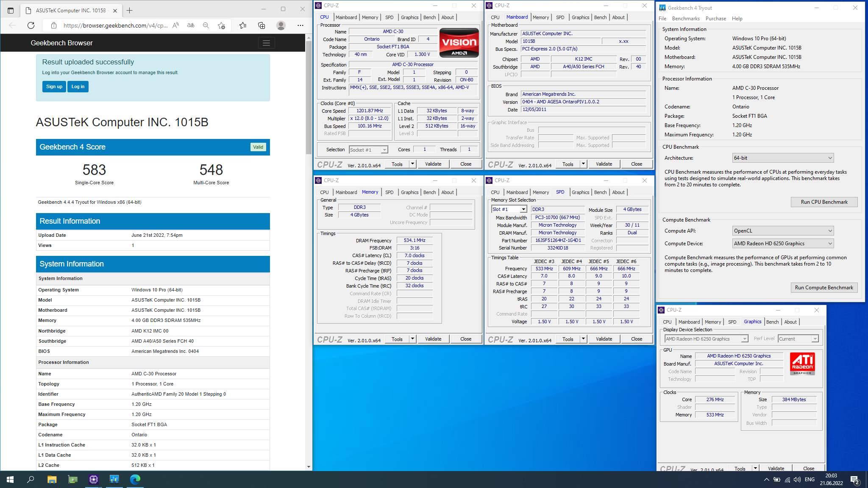Open the Architecture 64-bit dropdown

tap(783, 158)
